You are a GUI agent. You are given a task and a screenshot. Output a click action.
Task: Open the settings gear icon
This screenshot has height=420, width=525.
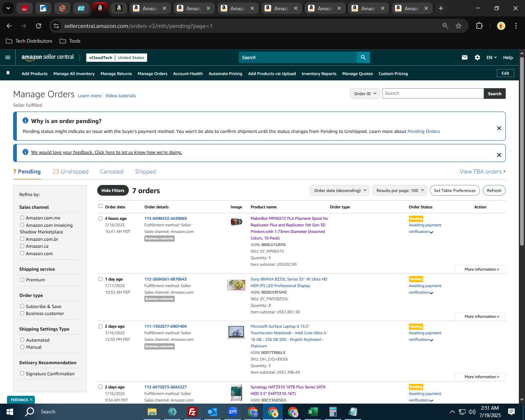coord(477,57)
